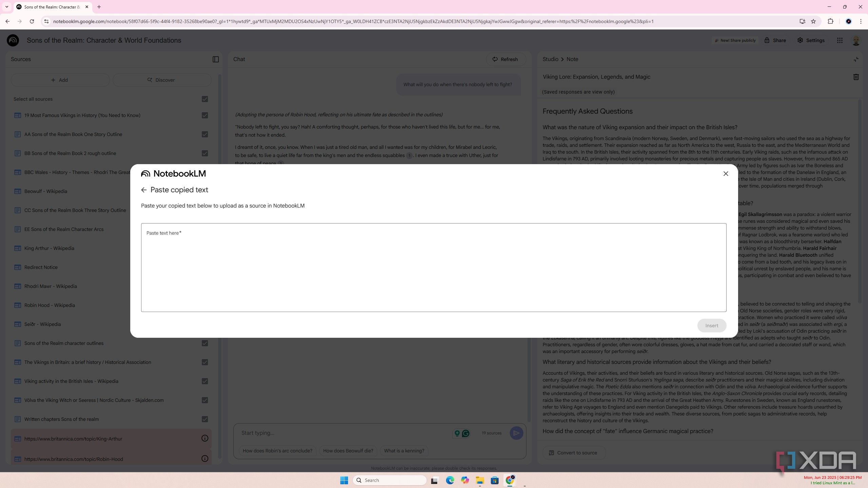
Task: Collapse the Sources panel icon
Action: click(x=216, y=59)
